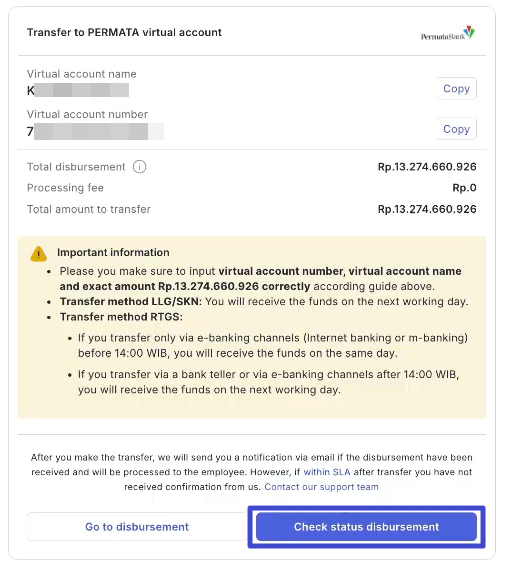Viewport: 507px width, 566px height.
Task: Click the info icon beside Total disbursement
Action: coord(139,167)
